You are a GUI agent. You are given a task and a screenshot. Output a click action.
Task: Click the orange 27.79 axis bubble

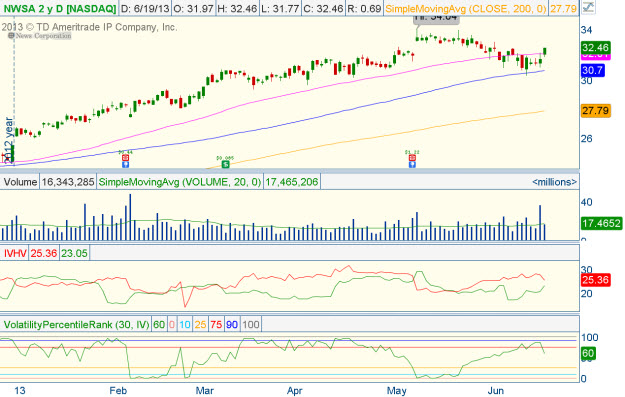point(596,110)
